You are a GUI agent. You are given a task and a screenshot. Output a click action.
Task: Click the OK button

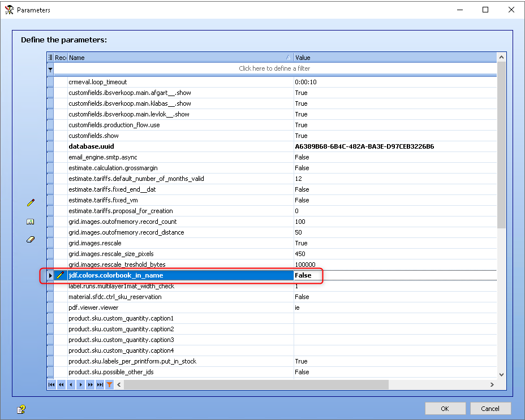pyautogui.click(x=445, y=408)
